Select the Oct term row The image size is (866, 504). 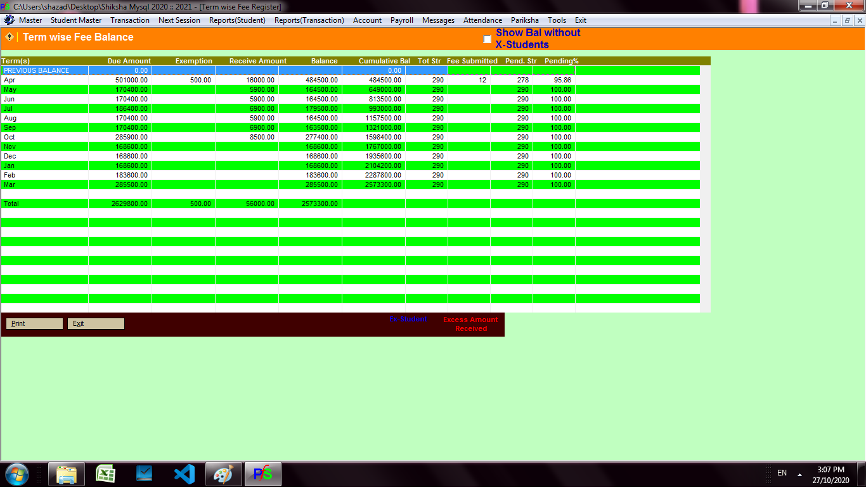click(x=351, y=137)
